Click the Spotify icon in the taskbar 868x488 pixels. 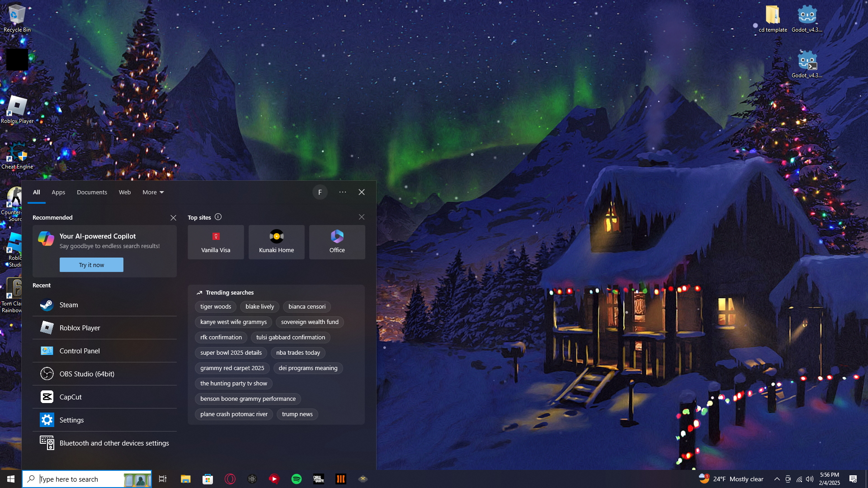pyautogui.click(x=297, y=479)
